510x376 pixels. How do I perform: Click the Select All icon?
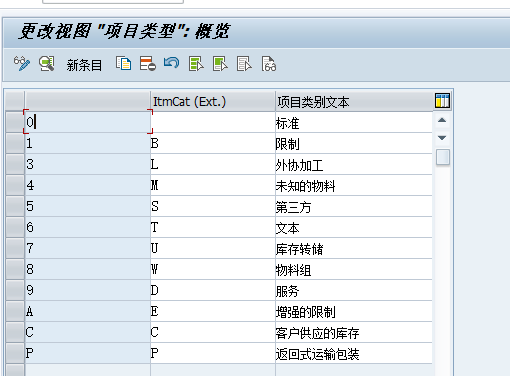196,63
